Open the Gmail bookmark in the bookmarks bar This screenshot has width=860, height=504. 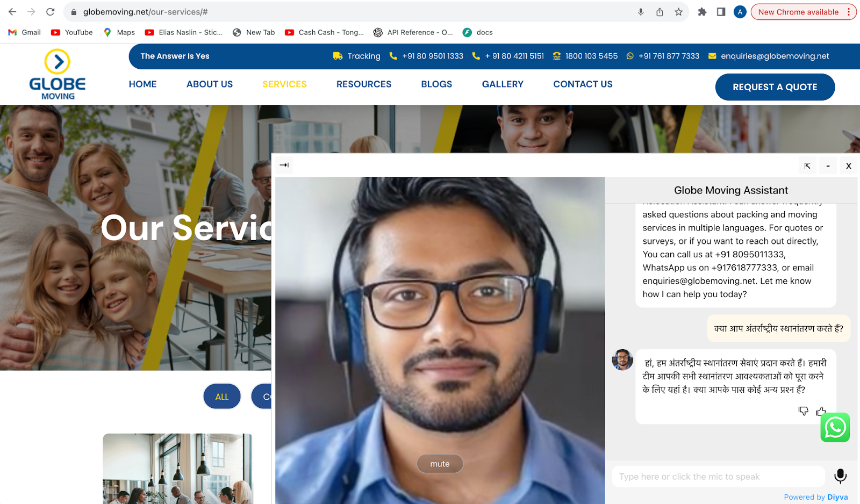click(x=24, y=32)
